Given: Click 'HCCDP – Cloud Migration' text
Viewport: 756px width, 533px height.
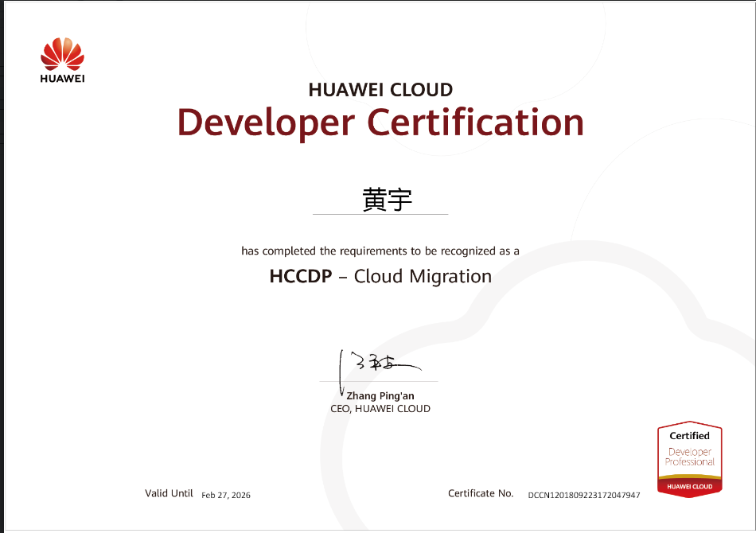Looking at the screenshot, I should click(x=380, y=276).
